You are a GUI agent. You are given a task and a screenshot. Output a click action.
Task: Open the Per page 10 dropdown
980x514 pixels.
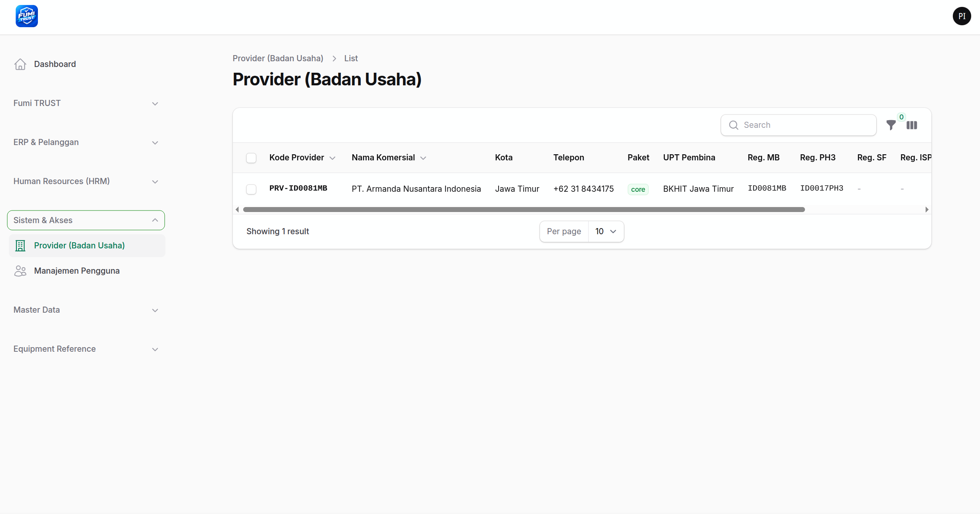click(606, 232)
